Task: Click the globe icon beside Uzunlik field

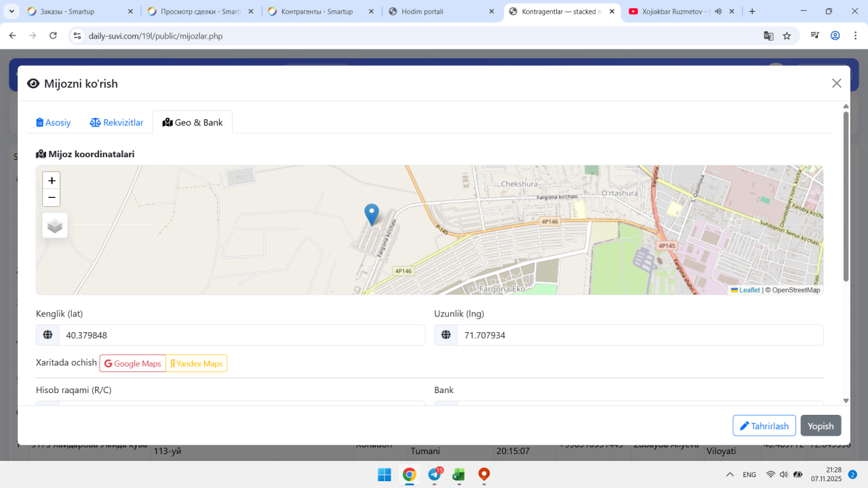Action: 446,335
